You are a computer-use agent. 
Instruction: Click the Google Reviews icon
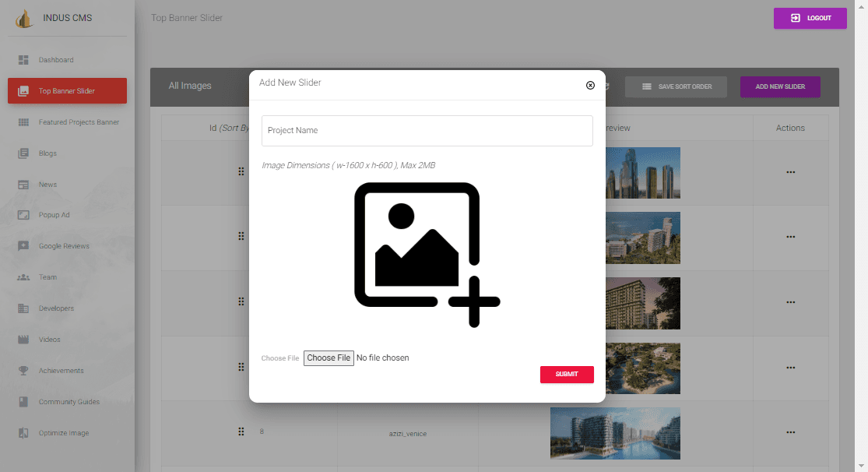tap(23, 246)
